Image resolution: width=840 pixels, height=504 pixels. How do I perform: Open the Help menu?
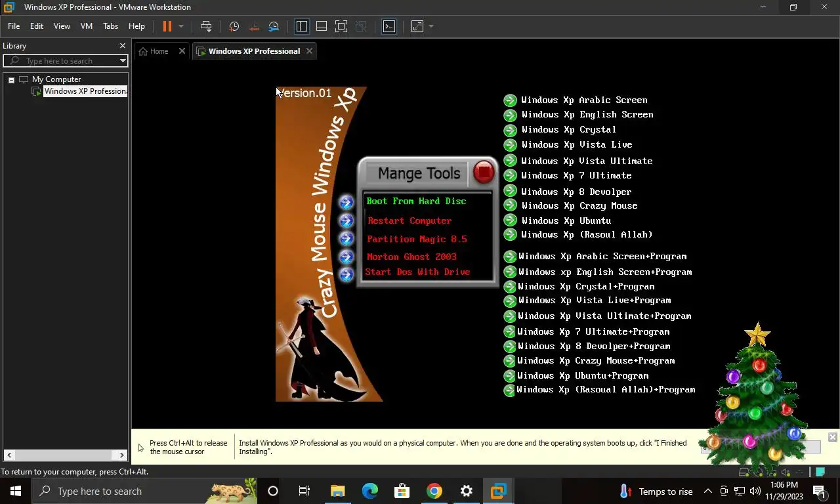[136, 26]
